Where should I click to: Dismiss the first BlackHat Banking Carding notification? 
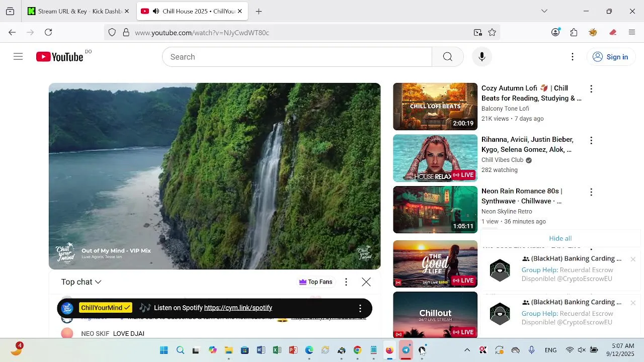tap(633, 259)
